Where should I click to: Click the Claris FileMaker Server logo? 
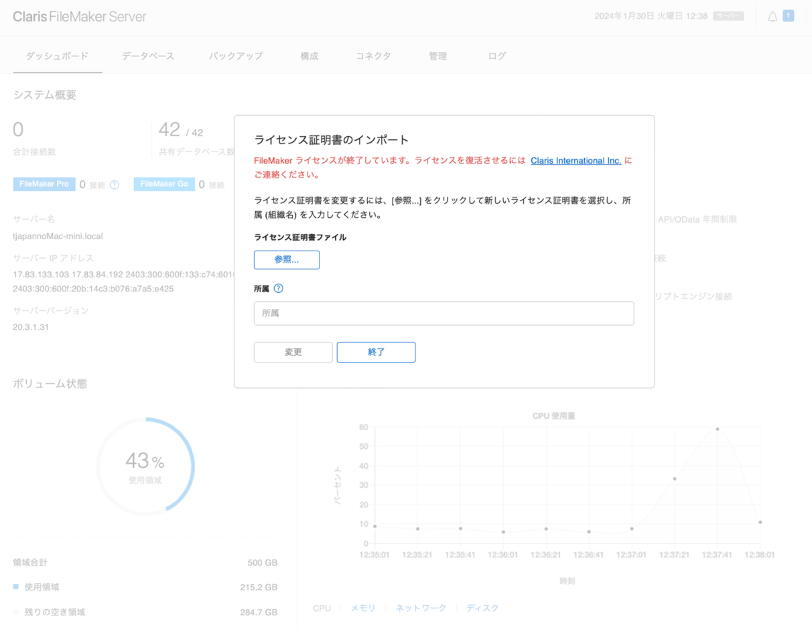(79, 17)
